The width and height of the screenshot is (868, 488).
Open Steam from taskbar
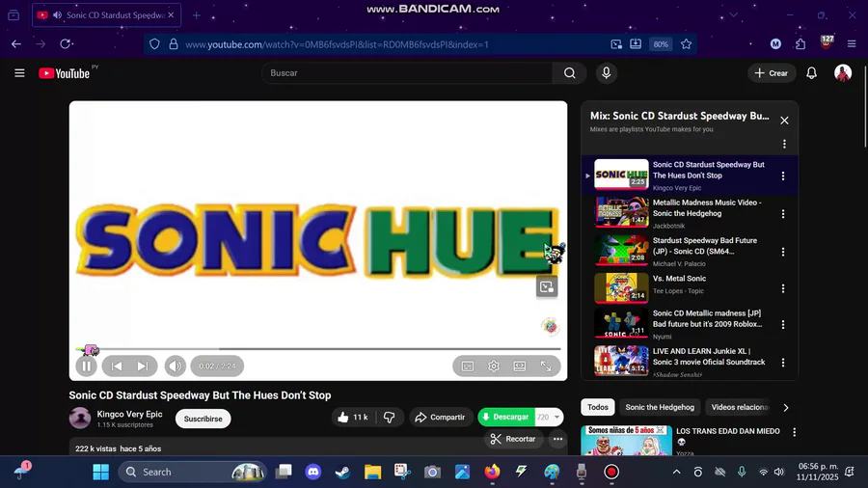tap(342, 472)
